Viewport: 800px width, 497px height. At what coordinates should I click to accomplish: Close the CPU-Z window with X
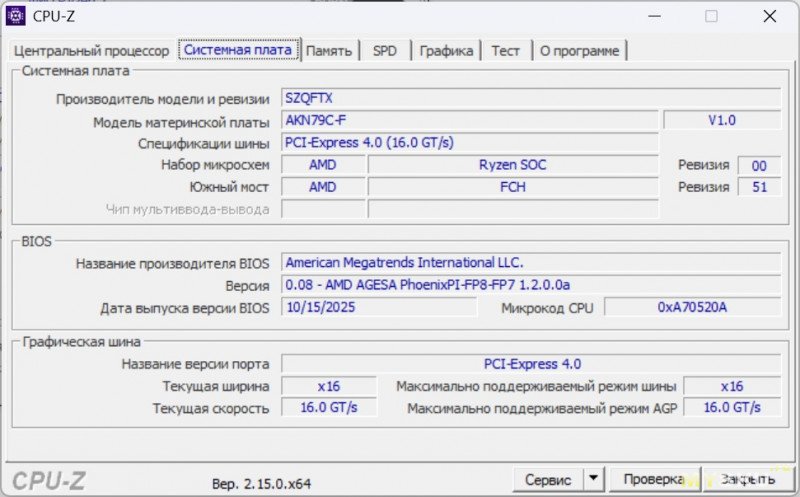tap(769, 16)
